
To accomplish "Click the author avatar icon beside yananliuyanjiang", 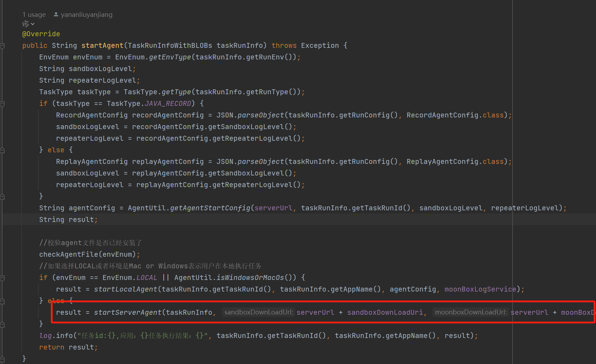I will point(56,14).
